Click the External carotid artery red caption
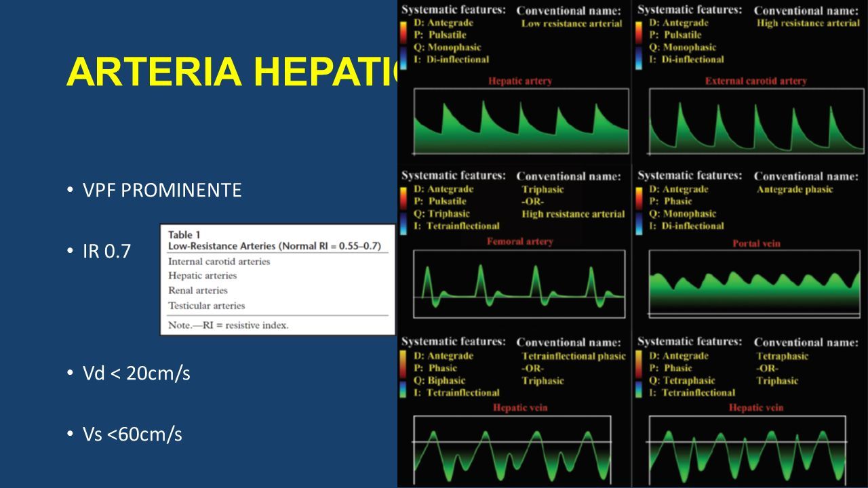Viewport: 868px width, 488px height. (x=755, y=81)
